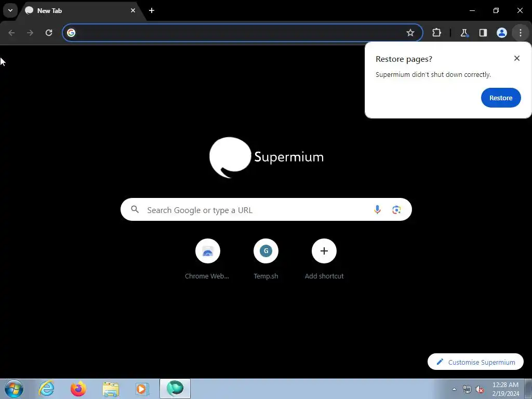Image resolution: width=532 pixels, height=399 pixels.
Task: Go forward to next page
Action: coord(30,33)
